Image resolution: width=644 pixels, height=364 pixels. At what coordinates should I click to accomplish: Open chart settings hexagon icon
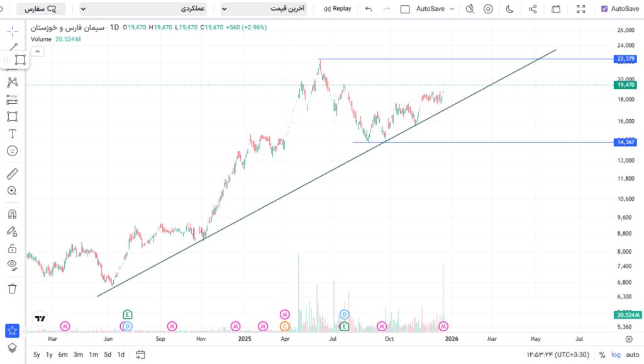tap(489, 9)
